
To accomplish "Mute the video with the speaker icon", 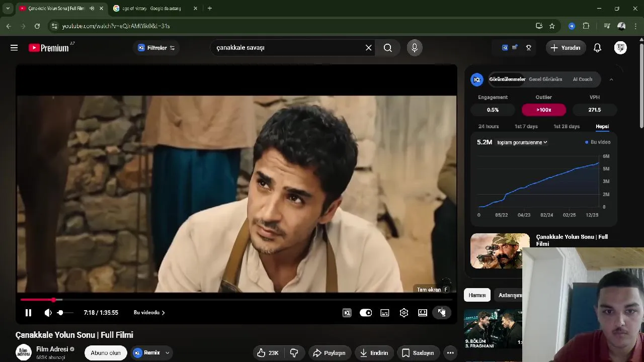I will click(x=48, y=313).
